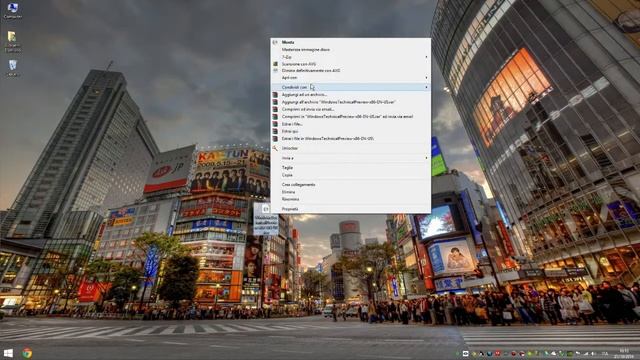Choose 'Taglia' in the context menu
Viewport: 640px width, 360px height.
pos(351,168)
